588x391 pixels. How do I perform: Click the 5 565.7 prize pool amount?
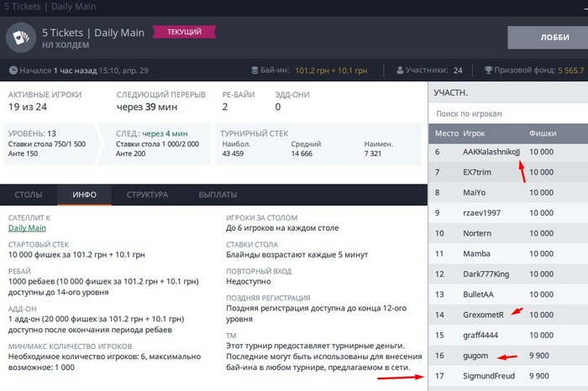[570, 70]
